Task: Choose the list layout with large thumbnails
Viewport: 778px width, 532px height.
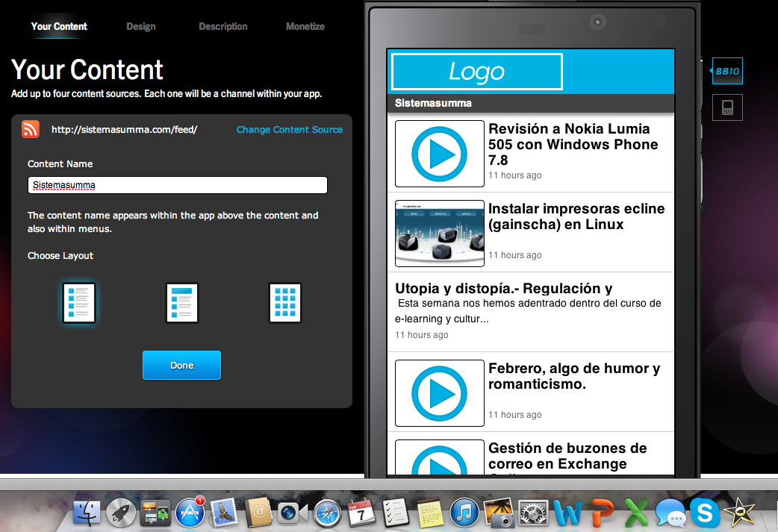Action: coord(78,302)
